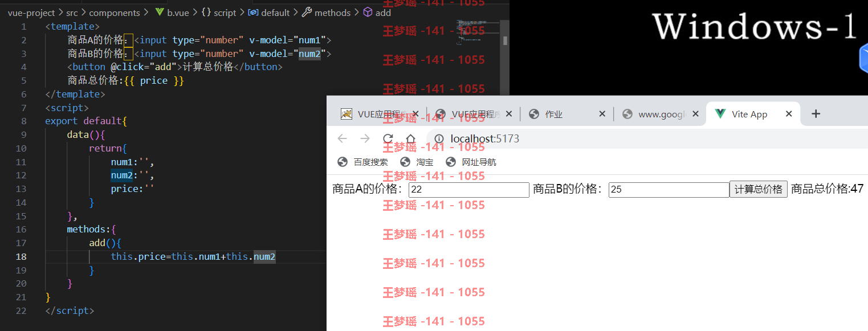Close the second VUE应用程序 tab

[x=509, y=115]
